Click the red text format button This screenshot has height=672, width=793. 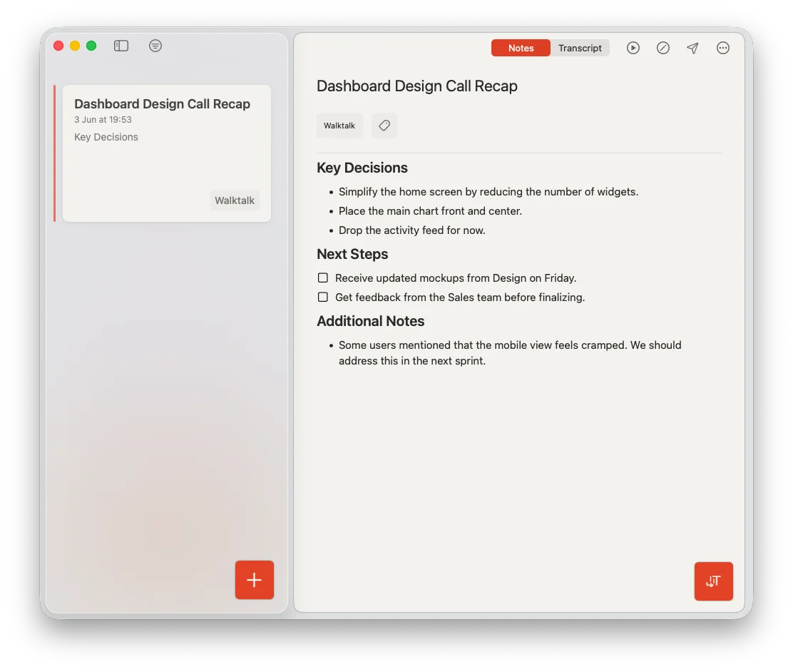click(713, 581)
